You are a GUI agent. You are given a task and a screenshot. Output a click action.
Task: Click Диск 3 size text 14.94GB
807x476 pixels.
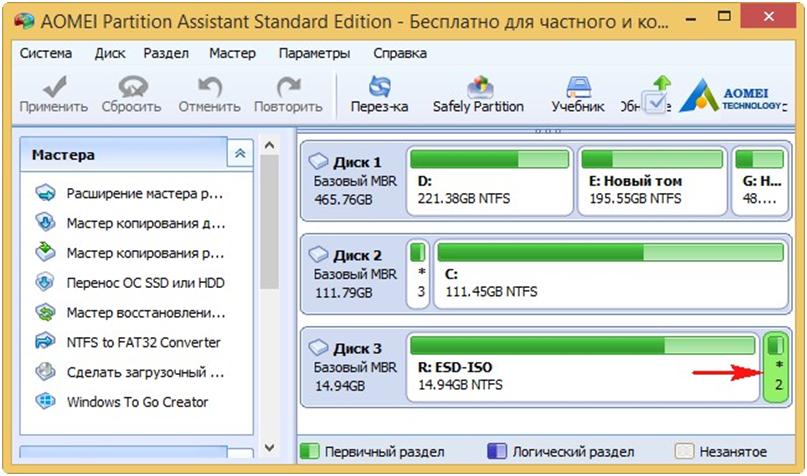tap(340, 386)
